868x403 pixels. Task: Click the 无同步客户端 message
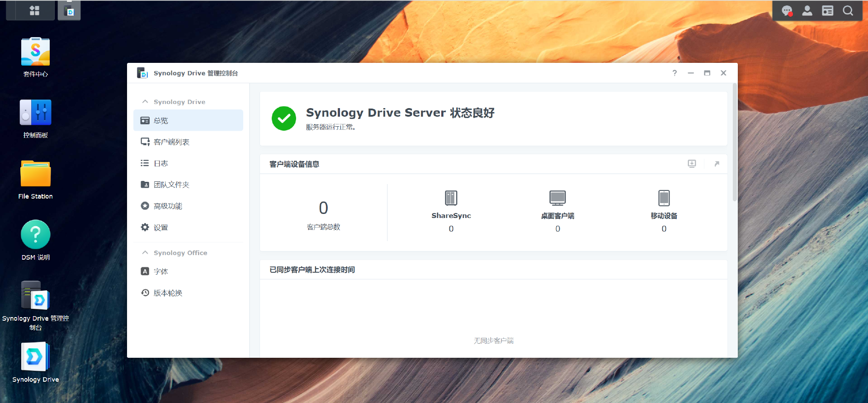(x=494, y=341)
